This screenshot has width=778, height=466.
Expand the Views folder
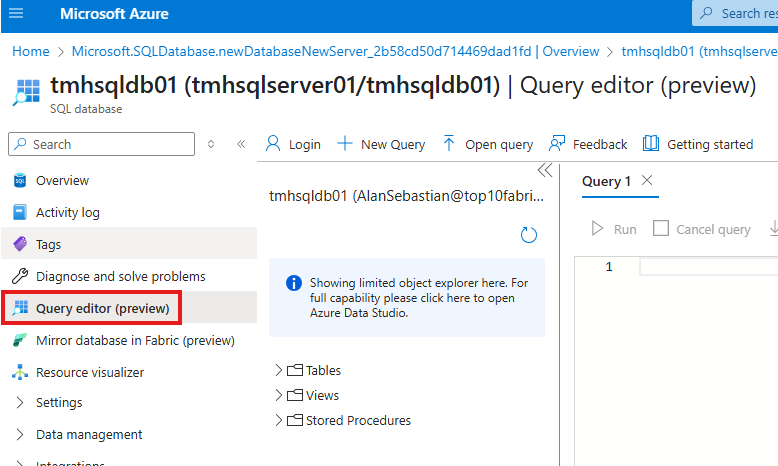[279, 395]
